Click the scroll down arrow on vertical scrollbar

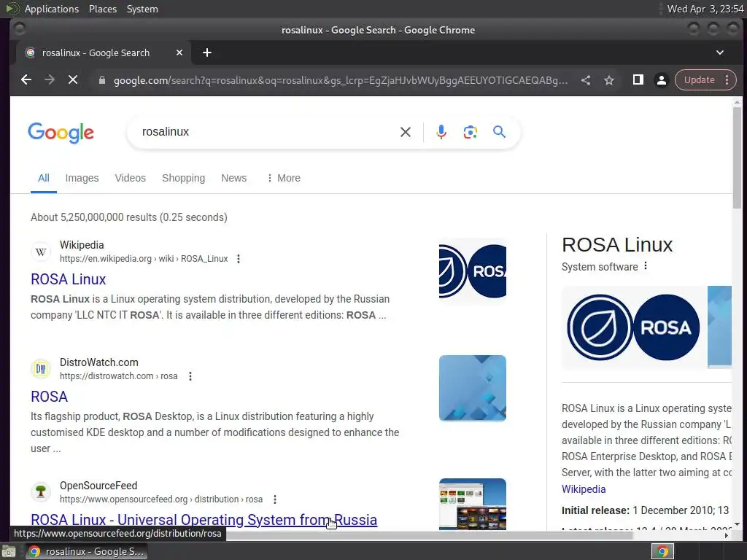coord(737,524)
